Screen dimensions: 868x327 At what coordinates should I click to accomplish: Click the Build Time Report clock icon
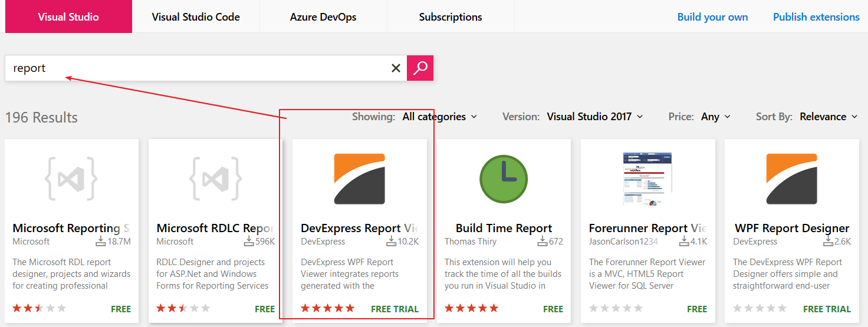pyautogui.click(x=503, y=179)
